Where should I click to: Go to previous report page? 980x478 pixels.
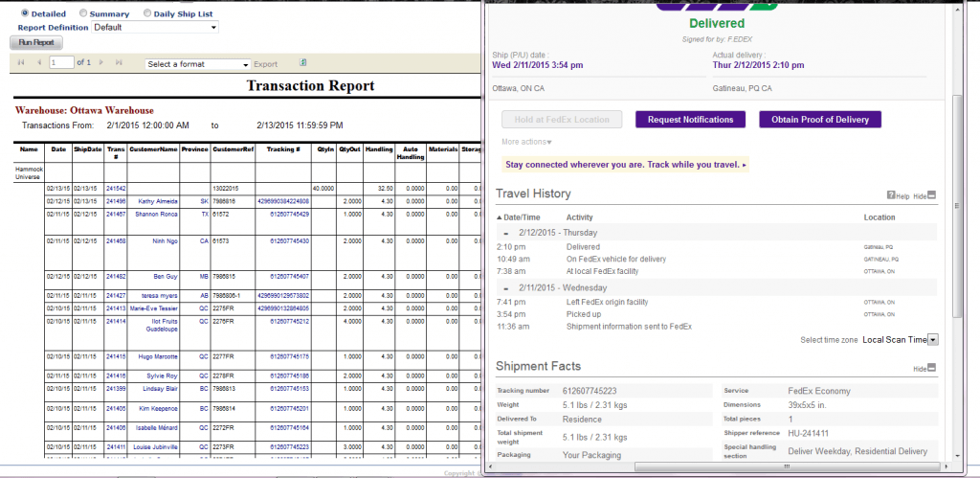[x=38, y=62]
